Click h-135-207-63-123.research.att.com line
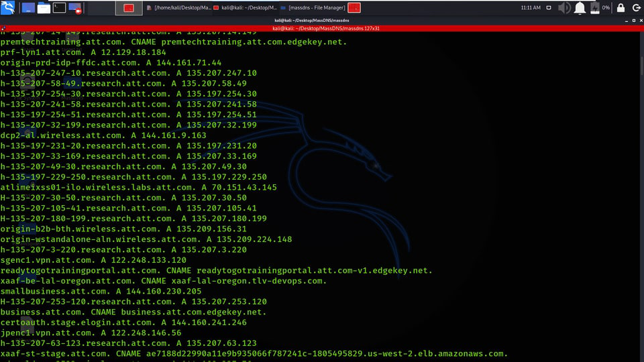The width and height of the screenshot is (644, 362). (x=128, y=343)
